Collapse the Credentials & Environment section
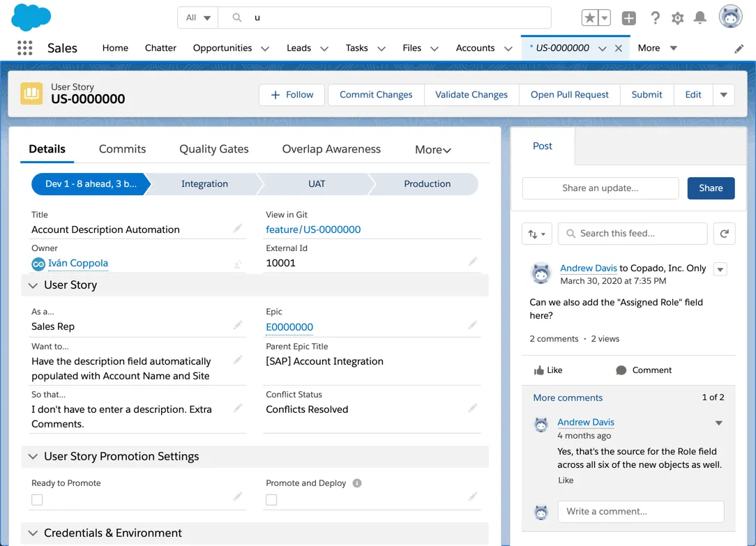 click(x=33, y=533)
